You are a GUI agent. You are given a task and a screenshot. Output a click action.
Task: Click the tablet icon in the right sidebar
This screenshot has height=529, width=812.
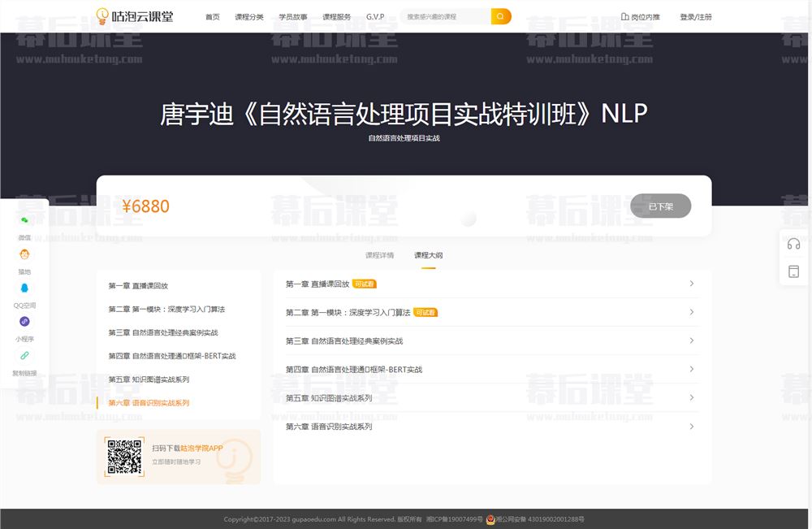pyautogui.click(x=793, y=271)
